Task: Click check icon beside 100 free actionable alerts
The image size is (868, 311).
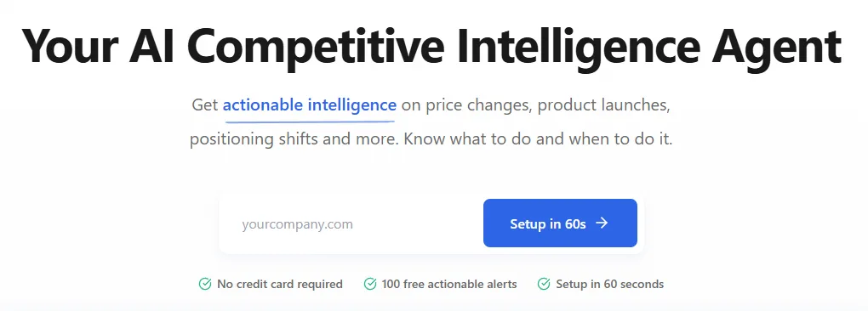Action: 370,284
